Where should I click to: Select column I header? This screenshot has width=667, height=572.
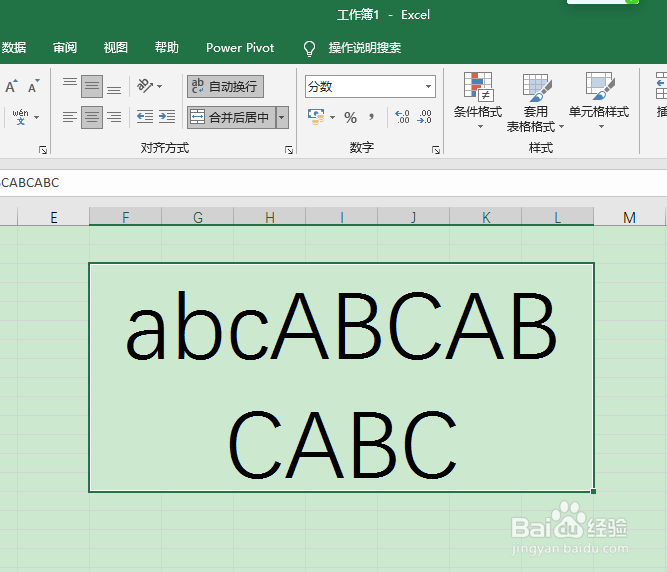pyautogui.click(x=341, y=217)
